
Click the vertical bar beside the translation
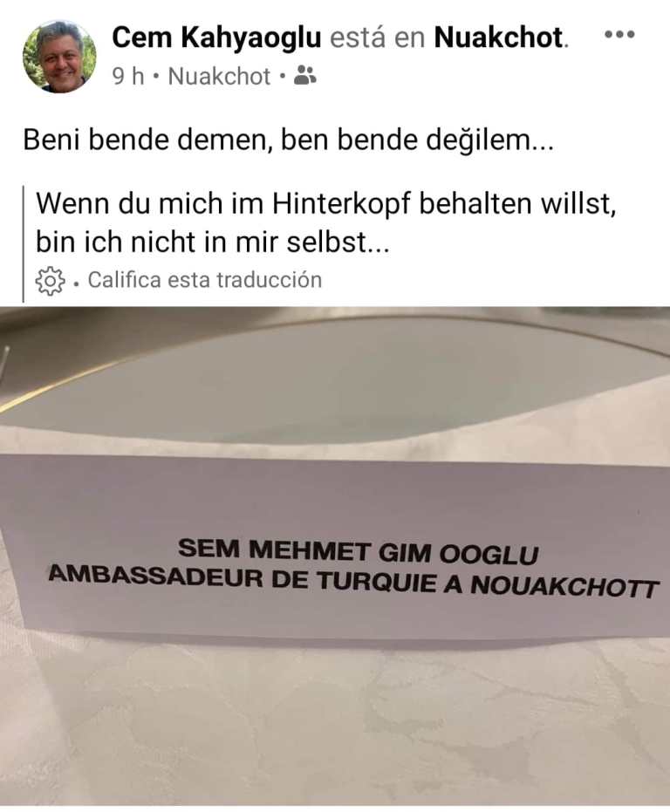pyautogui.click(x=24, y=243)
